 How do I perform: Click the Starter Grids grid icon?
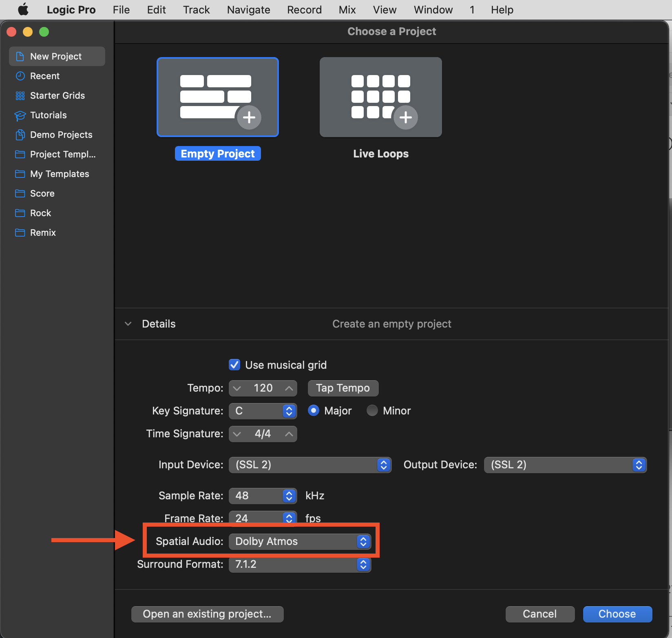click(20, 95)
